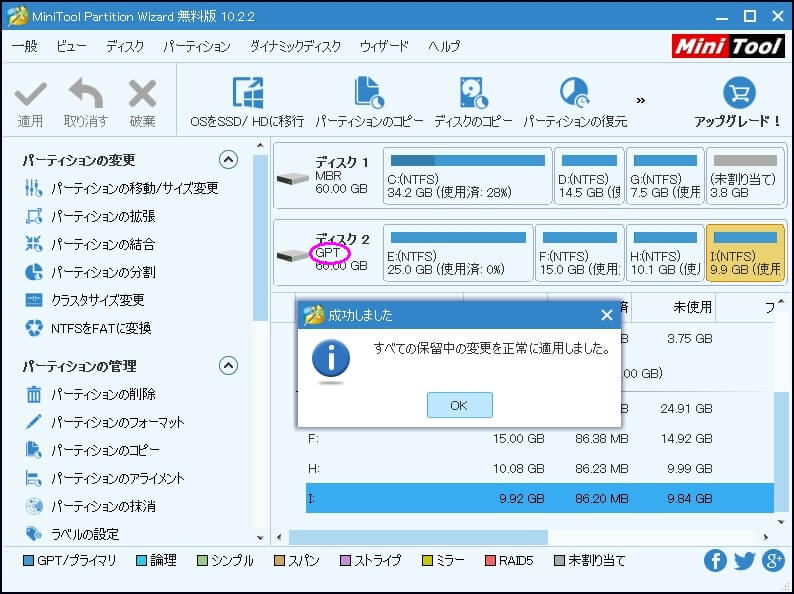The height and width of the screenshot is (594, 794).
Task: Click the sidebar scroll up arrow
Action: pyautogui.click(x=260, y=146)
